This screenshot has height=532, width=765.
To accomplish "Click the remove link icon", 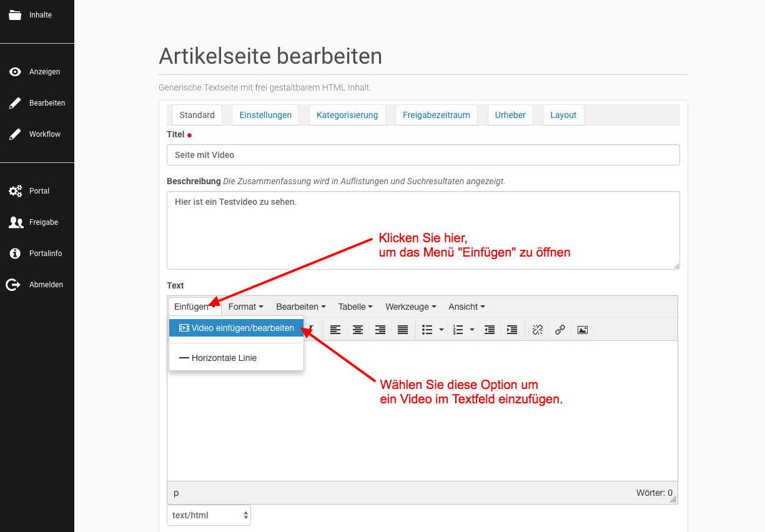I will click(538, 330).
